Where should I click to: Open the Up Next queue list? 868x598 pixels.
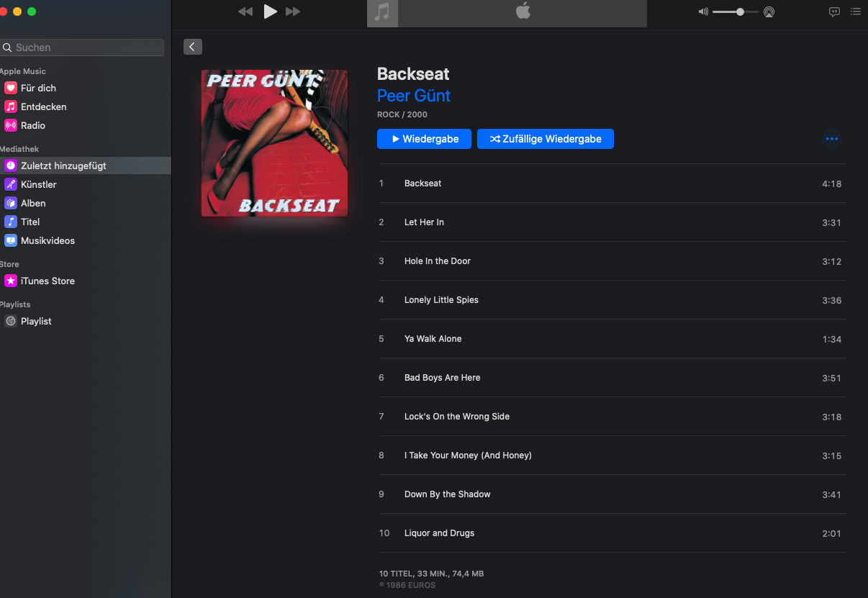(856, 12)
